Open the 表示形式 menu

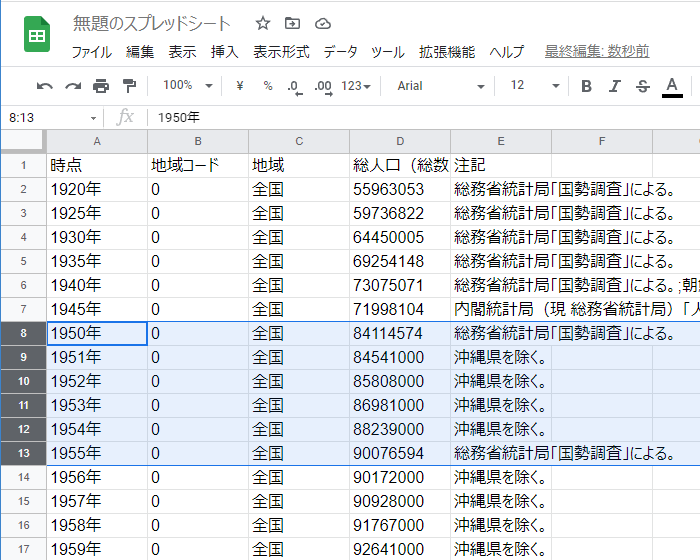click(281, 52)
